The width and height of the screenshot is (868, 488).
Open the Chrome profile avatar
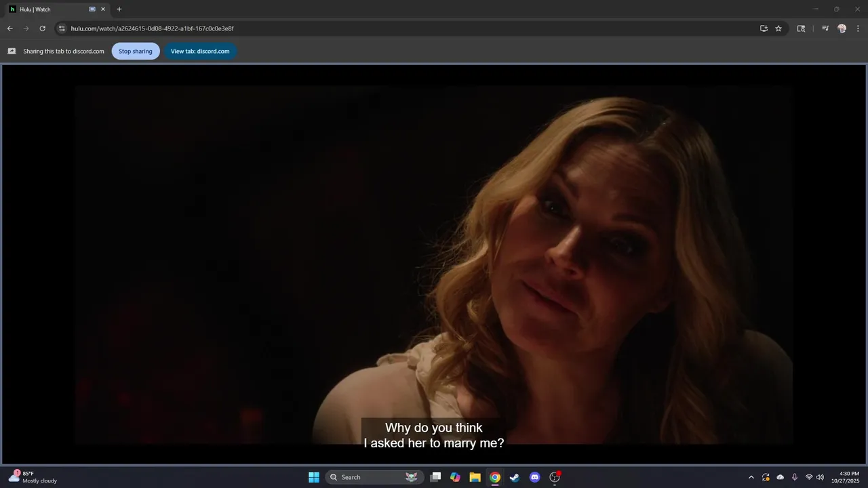(842, 28)
